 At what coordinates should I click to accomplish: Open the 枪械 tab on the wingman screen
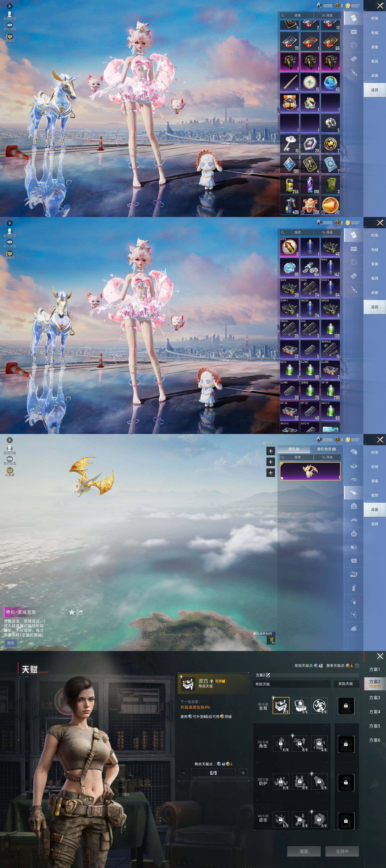(375, 467)
